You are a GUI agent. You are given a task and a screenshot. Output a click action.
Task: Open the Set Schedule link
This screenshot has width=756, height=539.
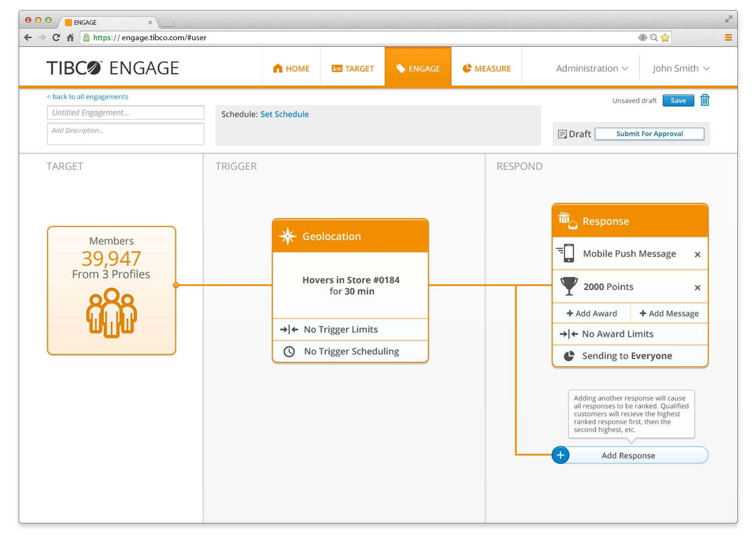(x=285, y=114)
